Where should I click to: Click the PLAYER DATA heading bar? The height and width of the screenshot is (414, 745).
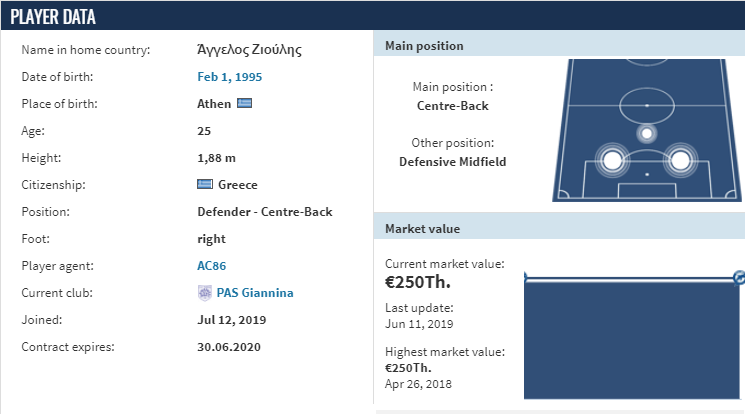(x=372, y=16)
